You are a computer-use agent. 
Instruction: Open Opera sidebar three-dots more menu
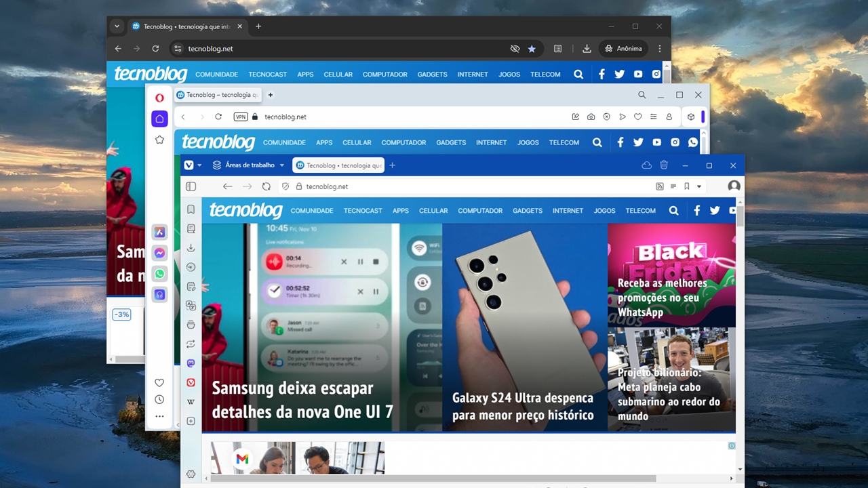(159, 417)
